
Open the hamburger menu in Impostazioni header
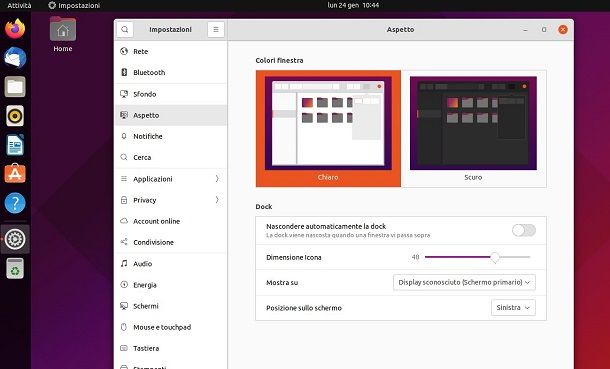216,30
